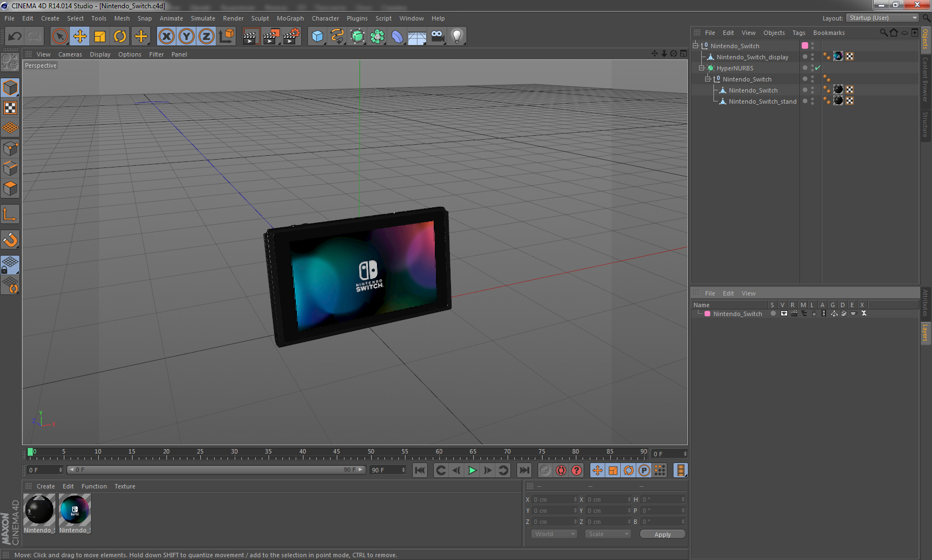Viewport: 932px width, 560px height.
Task: Go to end of animation
Action: (524, 470)
